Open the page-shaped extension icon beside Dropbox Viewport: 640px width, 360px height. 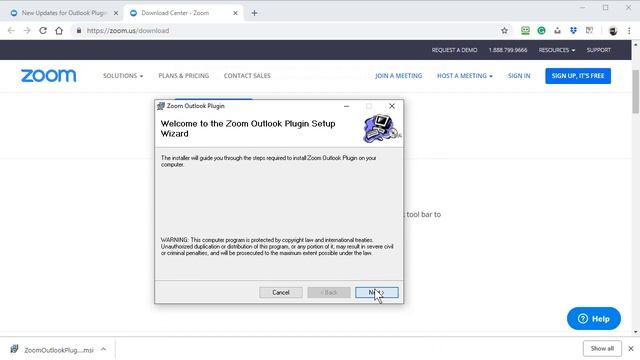pyautogui.click(x=589, y=31)
